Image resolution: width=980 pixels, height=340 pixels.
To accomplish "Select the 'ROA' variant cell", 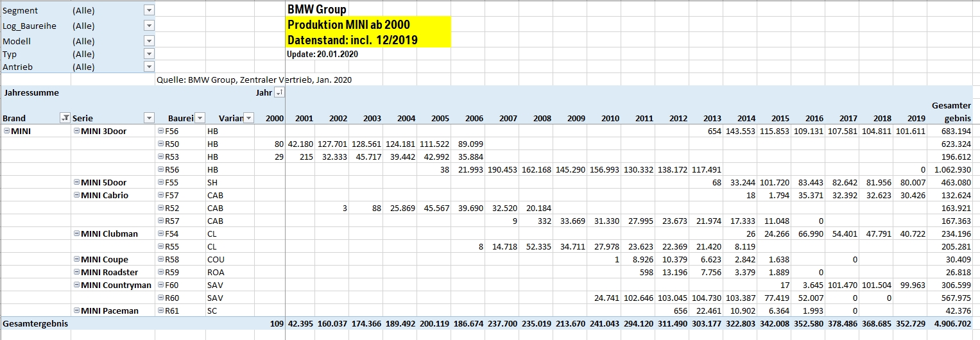I will click(216, 272).
